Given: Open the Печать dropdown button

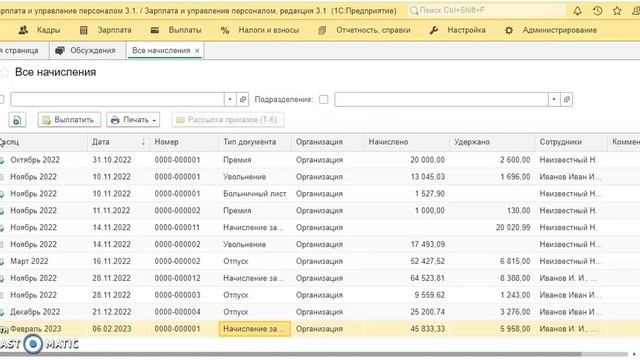Looking at the screenshot, I should (x=133, y=120).
